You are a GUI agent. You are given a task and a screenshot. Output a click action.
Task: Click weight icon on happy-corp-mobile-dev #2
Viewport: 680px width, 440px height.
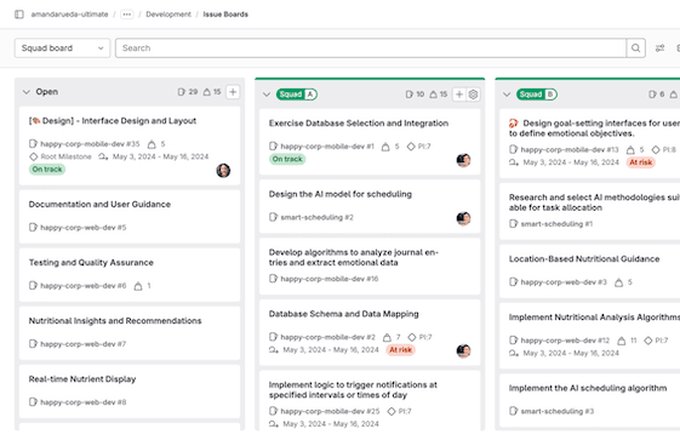point(387,337)
